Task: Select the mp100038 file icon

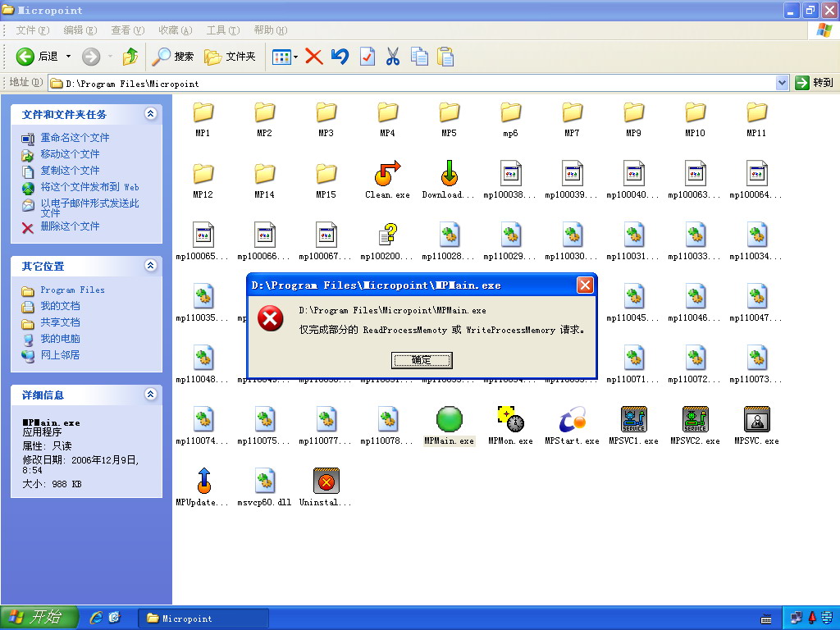Action: 510,172
